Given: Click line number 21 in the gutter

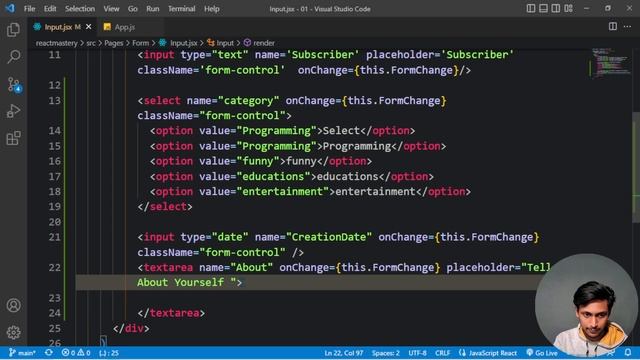Looking at the screenshot, I should [54, 237].
